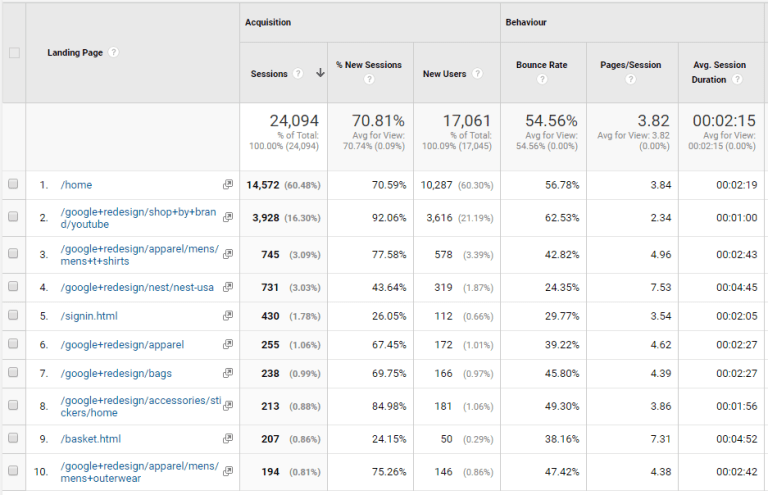Click the open-link icon beside nest-usa row
This screenshot has width=768, height=495.
pyautogui.click(x=228, y=287)
